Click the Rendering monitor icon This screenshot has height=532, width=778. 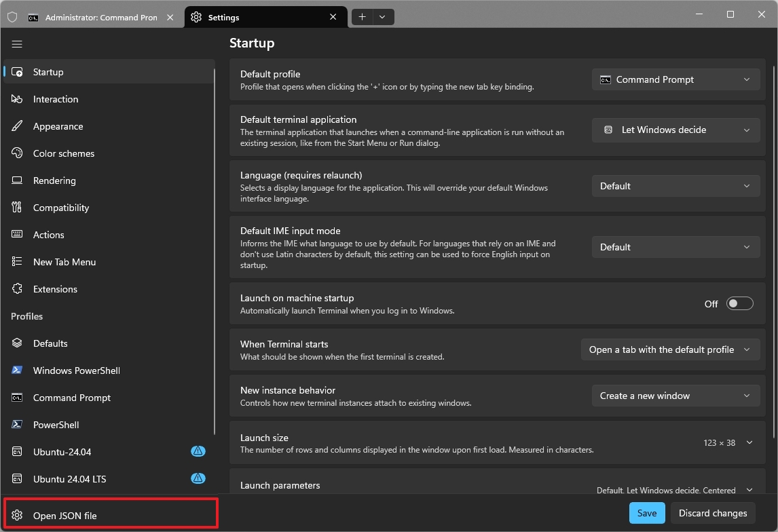click(x=18, y=180)
